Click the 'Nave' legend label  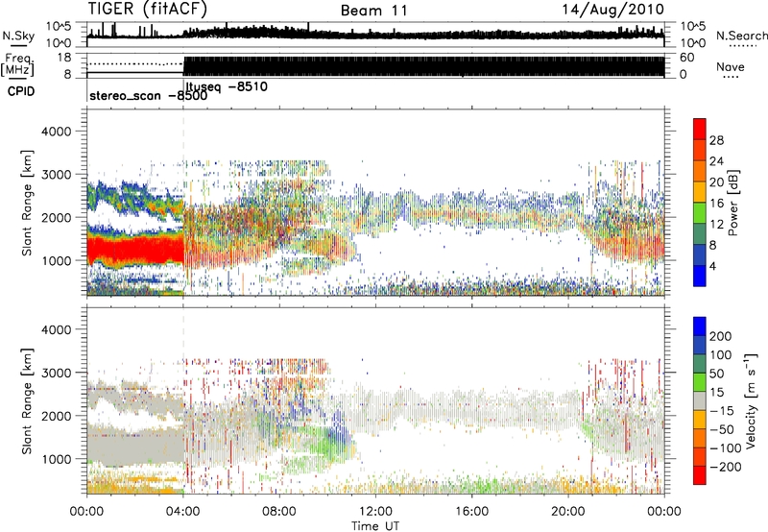731,66
